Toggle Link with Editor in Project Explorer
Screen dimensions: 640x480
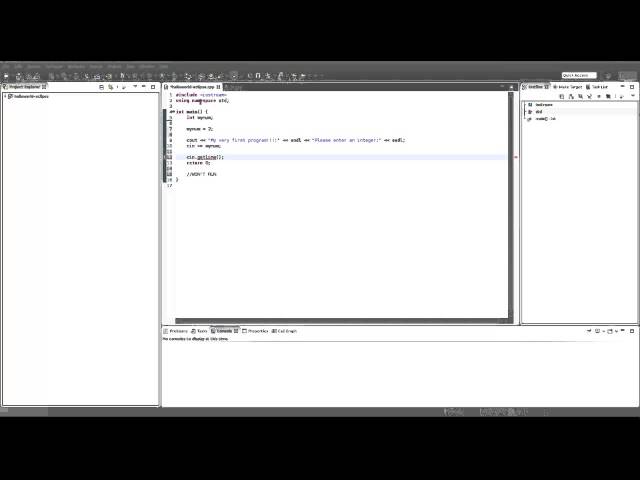pos(111,87)
